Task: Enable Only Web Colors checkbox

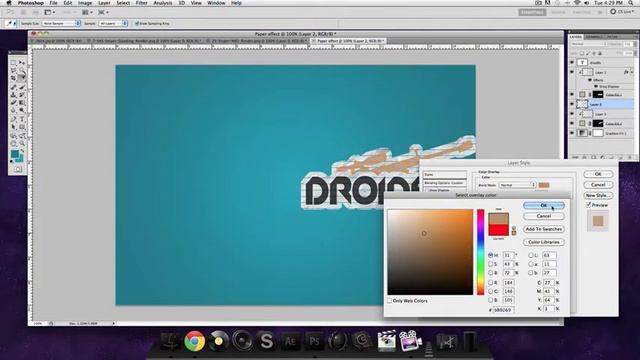Action: (390, 301)
